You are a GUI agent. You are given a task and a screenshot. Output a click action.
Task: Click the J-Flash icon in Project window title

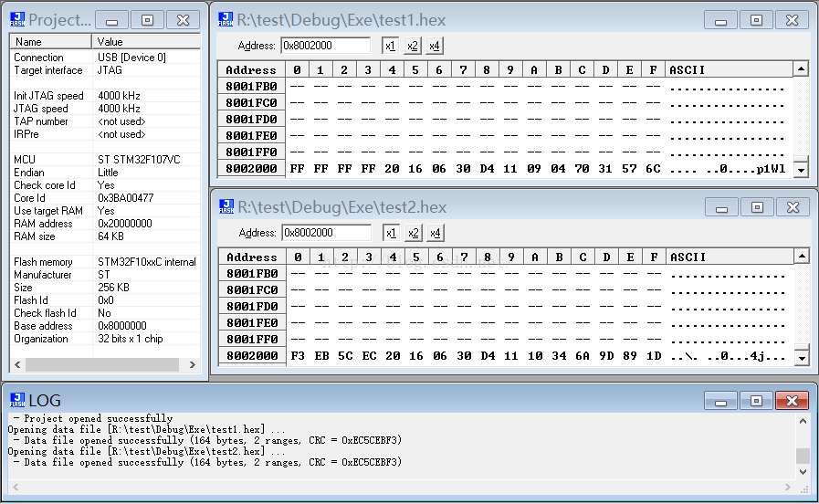[x=17, y=19]
